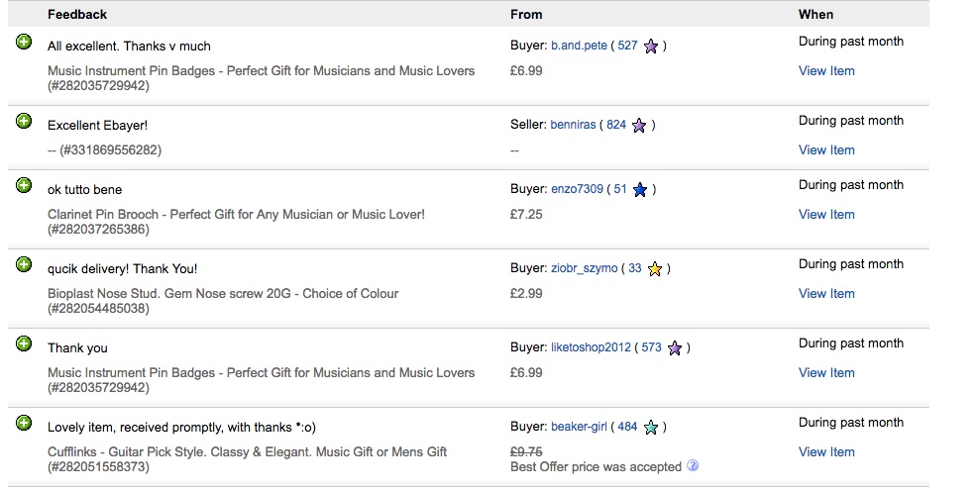Open seller profile benniras
The height and width of the screenshot is (491, 980).
click(573, 125)
